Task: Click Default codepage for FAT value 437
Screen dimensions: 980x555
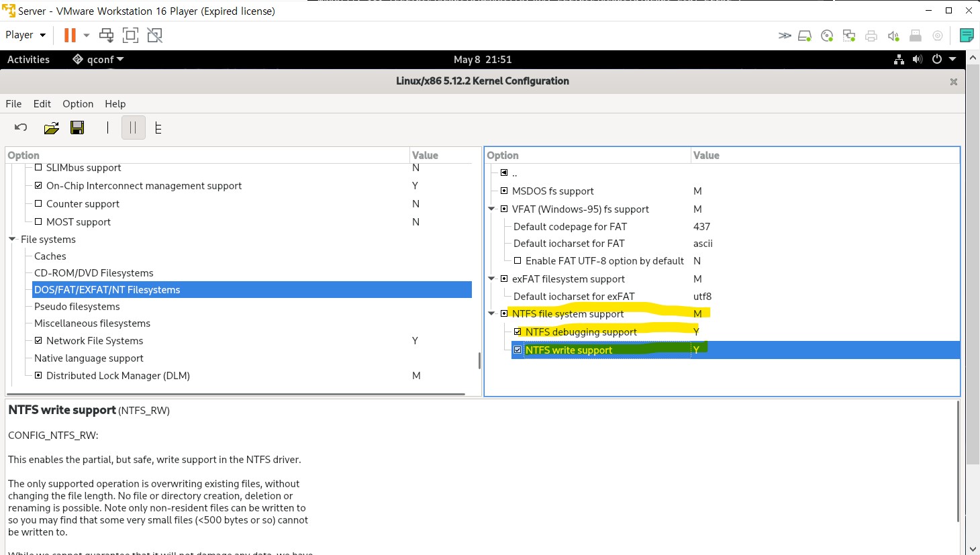Action: coord(701,226)
